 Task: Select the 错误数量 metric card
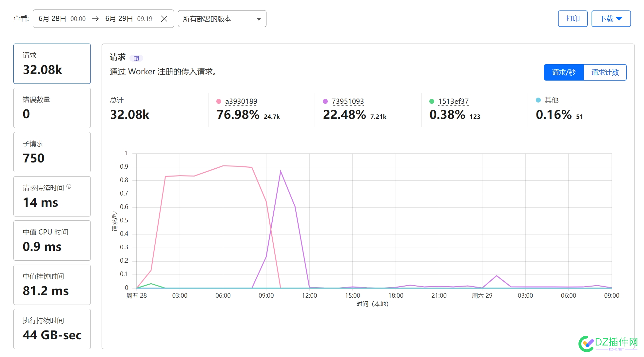click(x=52, y=108)
